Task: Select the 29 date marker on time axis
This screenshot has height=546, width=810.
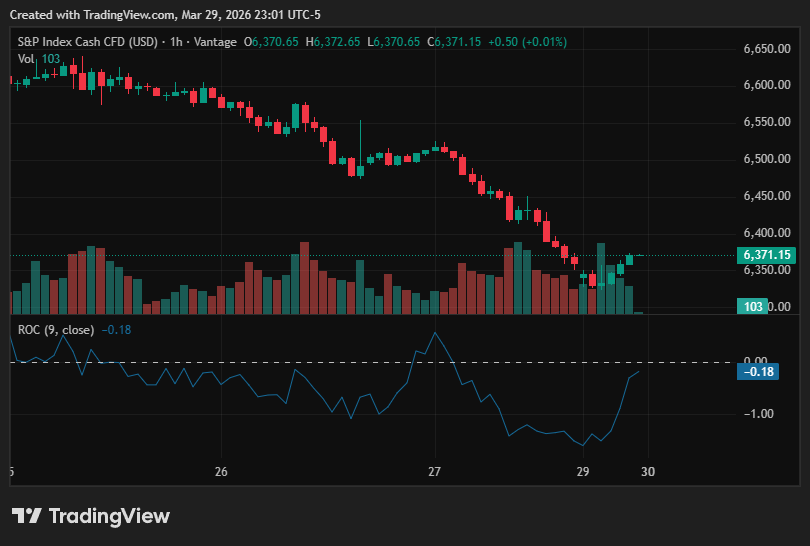Action: click(583, 472)
